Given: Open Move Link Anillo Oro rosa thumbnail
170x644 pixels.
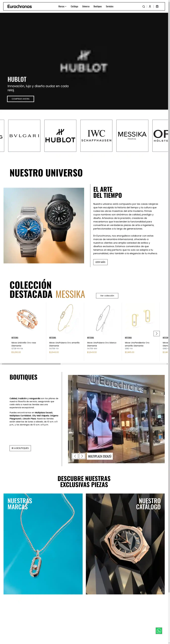Looking at the screenshot, I should click(27, 319).
